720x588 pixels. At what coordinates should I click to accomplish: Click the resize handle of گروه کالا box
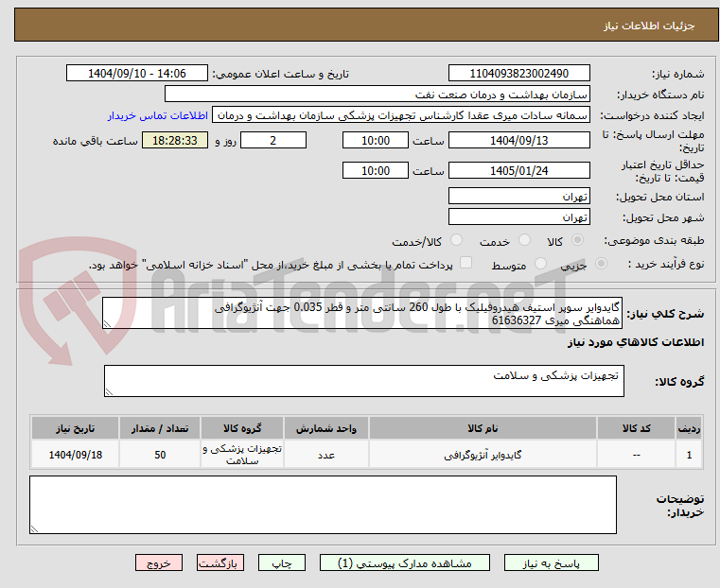[x=109, y=392]
